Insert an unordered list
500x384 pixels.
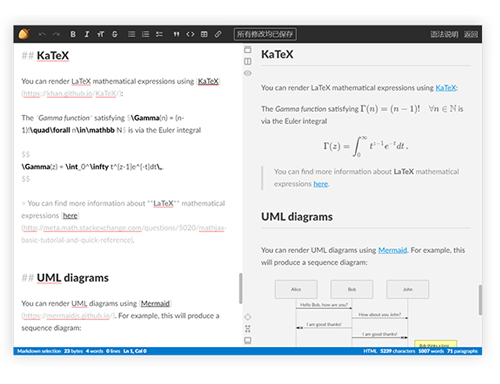(x=132, y=34)
